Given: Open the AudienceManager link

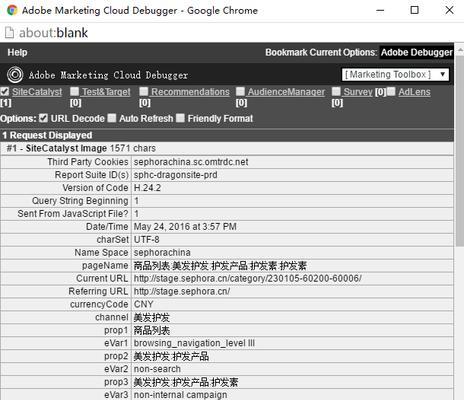Looking at the screenshot, I should pos(286,92).
